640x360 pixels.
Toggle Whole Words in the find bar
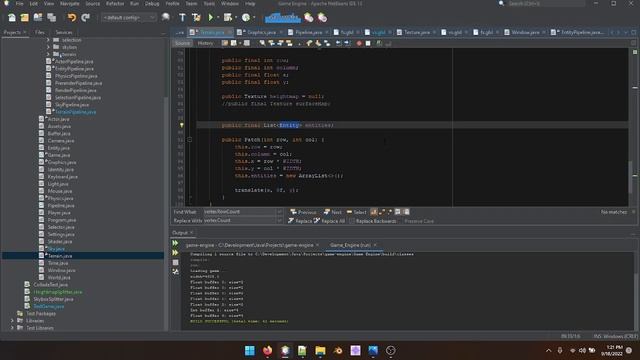(x=382, y=212)
